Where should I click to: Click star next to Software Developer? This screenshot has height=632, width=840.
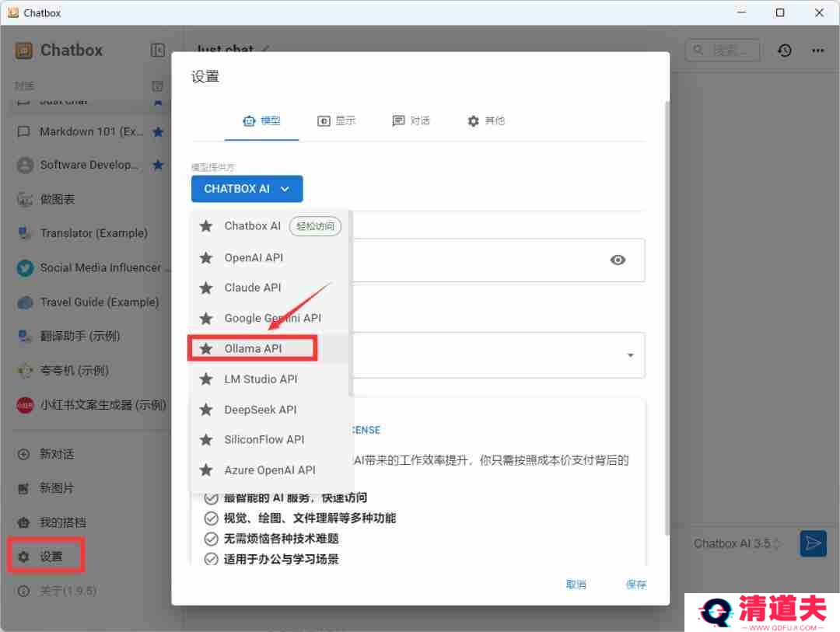[158, 165]
